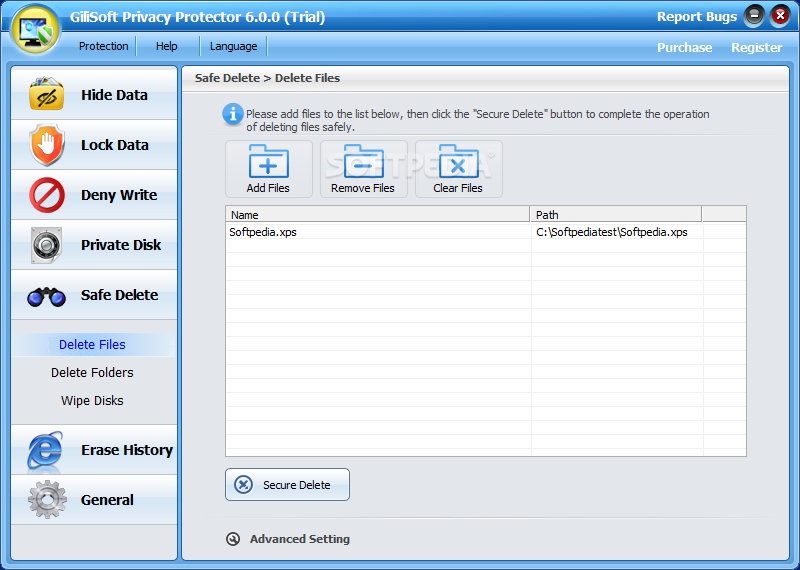Click the General label text
The image size is (800, 570).
(107, 500)
